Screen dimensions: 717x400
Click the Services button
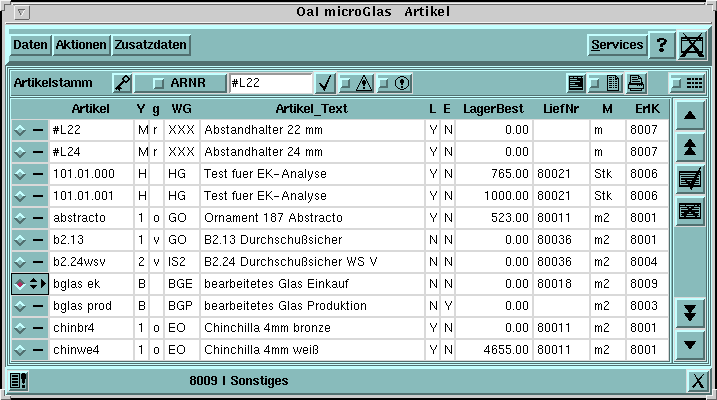(616, 45)
